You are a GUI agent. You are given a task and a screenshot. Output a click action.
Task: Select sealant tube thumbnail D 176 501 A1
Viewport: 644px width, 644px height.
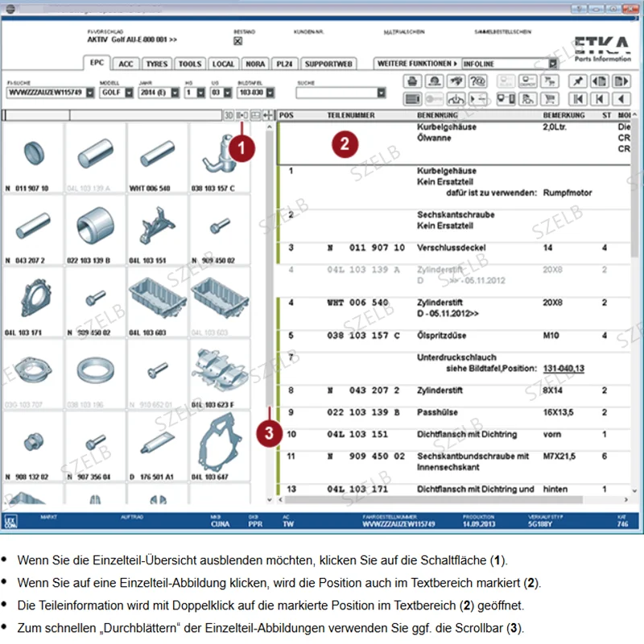click(158, 447)
